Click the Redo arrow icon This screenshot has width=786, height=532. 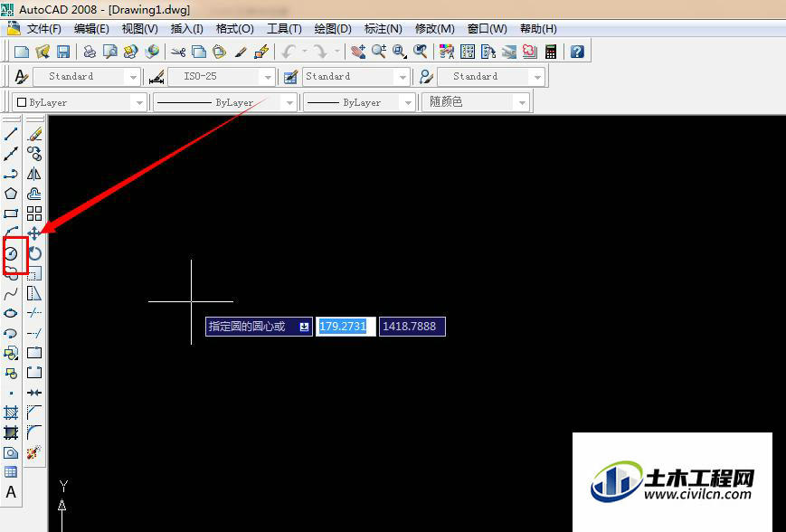(x=320, y=52)
